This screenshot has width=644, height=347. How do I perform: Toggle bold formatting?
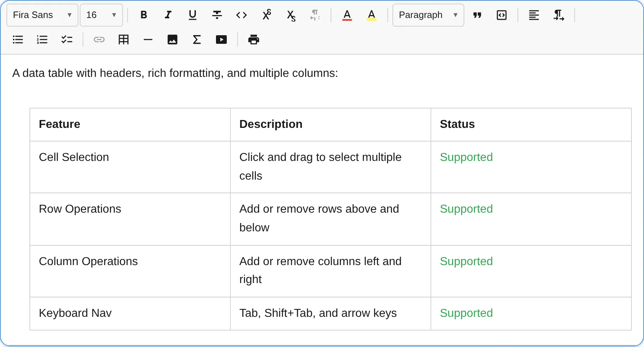[x=144, y=15]
